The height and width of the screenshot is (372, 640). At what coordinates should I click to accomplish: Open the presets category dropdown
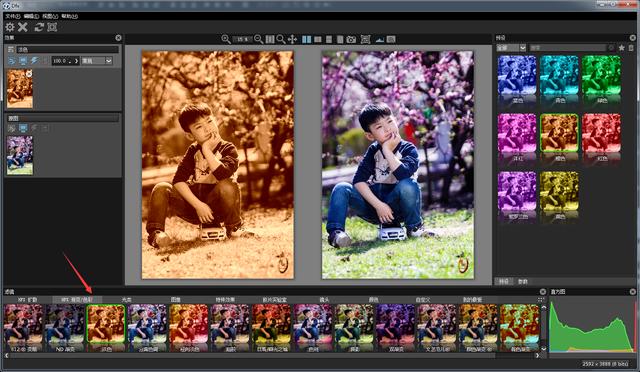point(511,48)
